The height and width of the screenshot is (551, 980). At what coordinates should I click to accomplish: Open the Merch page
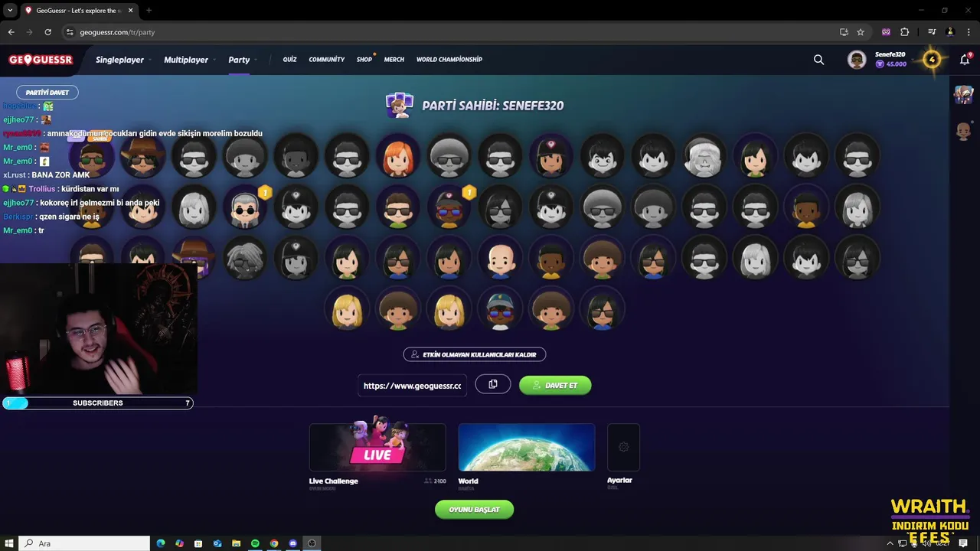(x=394, y=60)
